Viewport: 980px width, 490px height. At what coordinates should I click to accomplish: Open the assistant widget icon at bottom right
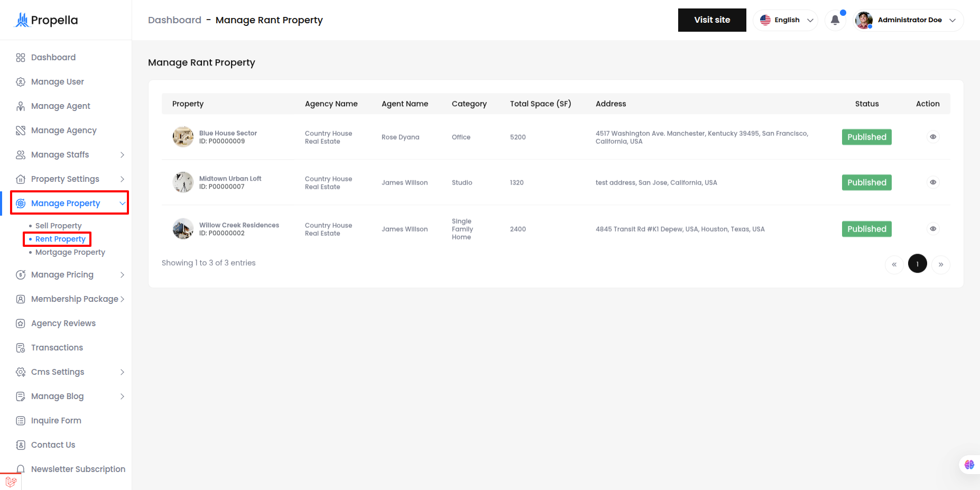tap(969, 465)
